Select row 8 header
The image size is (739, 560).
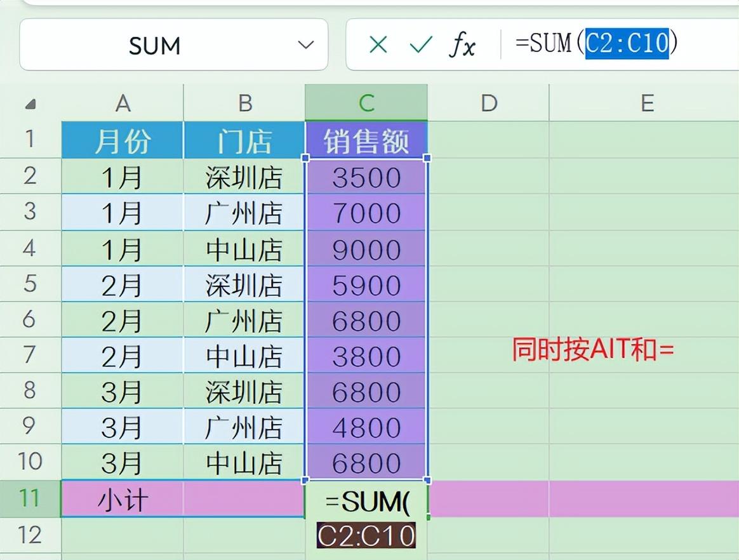tap(30, 390)
